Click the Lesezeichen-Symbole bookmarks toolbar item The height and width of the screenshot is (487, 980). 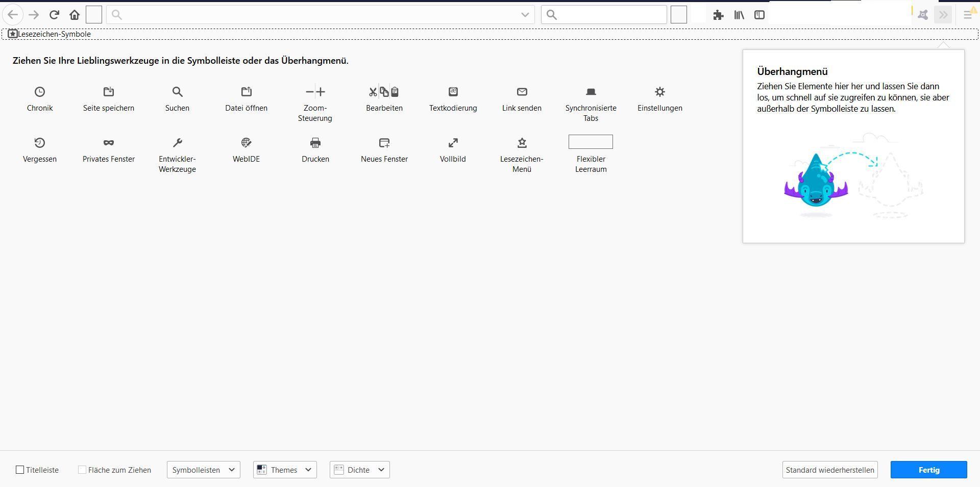pyautogui.click(x=50, y=34)
